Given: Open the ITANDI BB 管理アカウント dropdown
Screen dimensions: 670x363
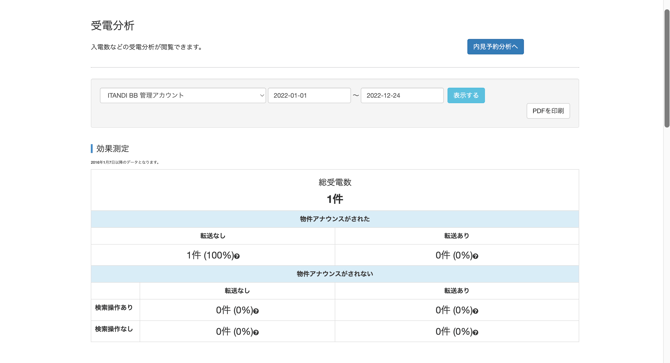Looking at the screenshot, I should pyautogui.click(x=183, y=96).
